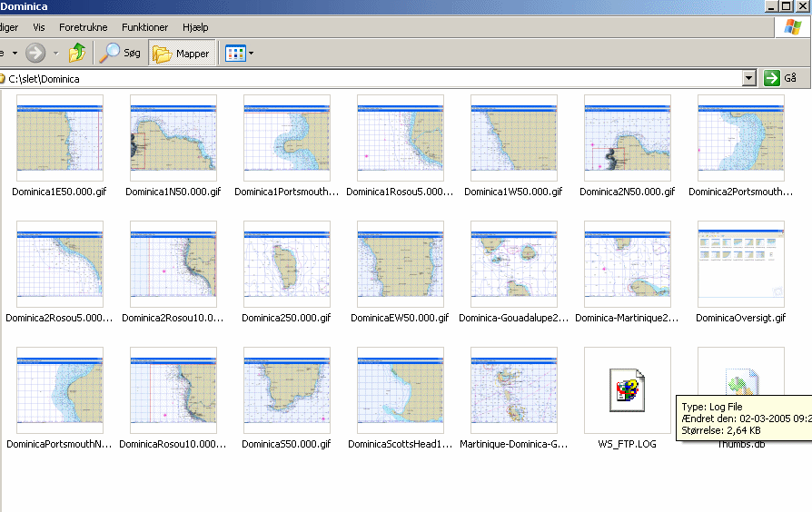
Task: Click the Forward navigation arrow
Action: point(35,53)
